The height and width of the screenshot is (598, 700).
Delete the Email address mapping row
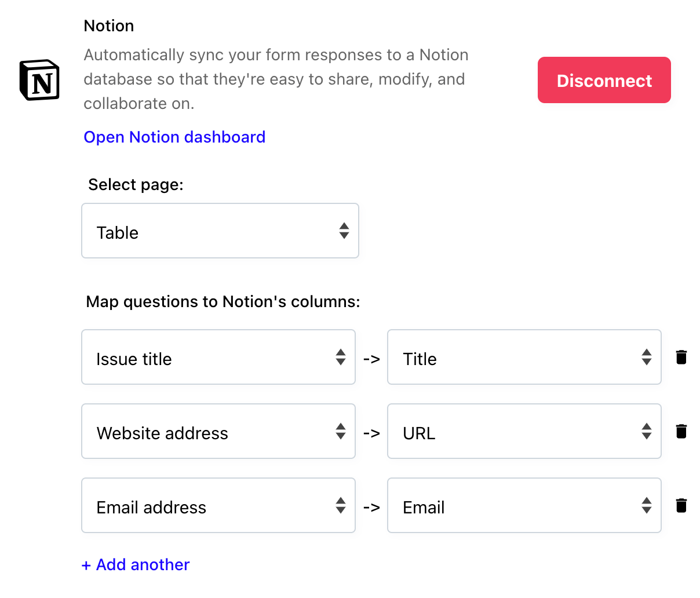pos(681,505)
